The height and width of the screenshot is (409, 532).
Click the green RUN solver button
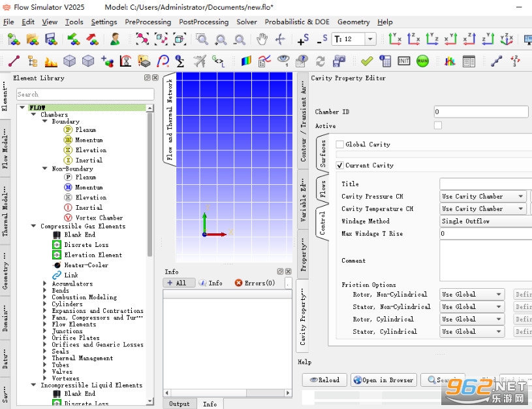click(422, 61)
